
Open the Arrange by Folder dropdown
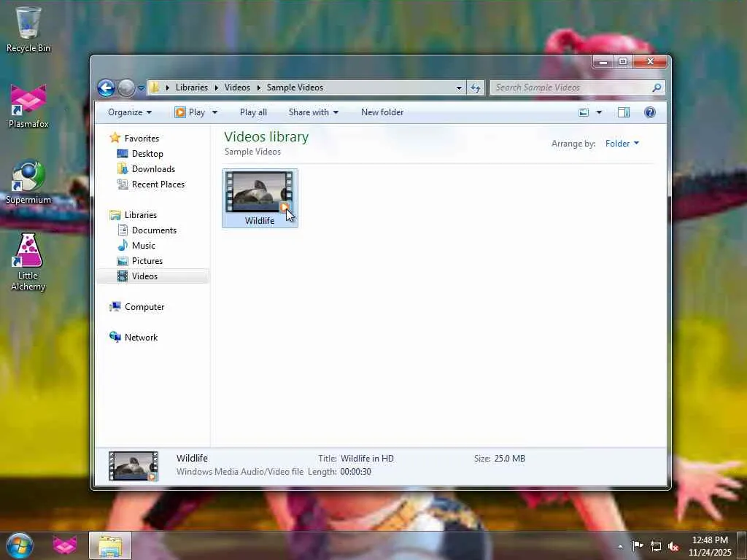click(x=622, y=144)
